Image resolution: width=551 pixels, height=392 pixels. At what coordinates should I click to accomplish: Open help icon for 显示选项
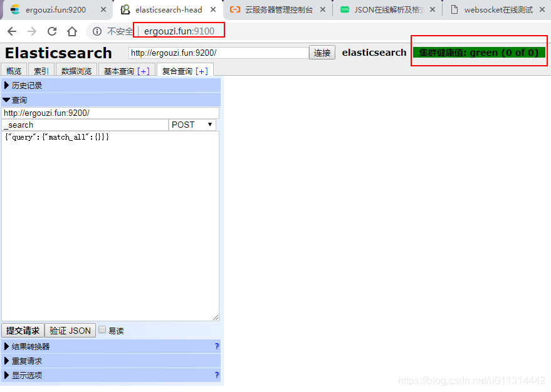[x=217, y=375]
